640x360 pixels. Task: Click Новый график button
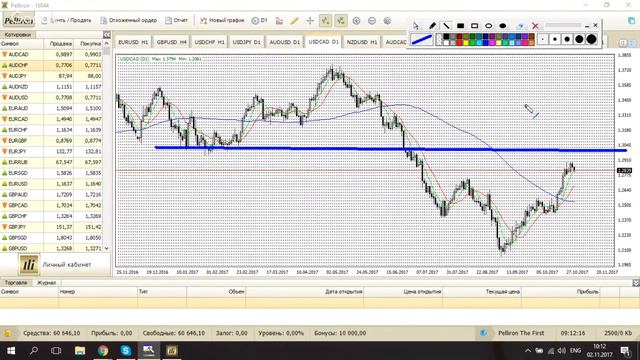point(222,20)
